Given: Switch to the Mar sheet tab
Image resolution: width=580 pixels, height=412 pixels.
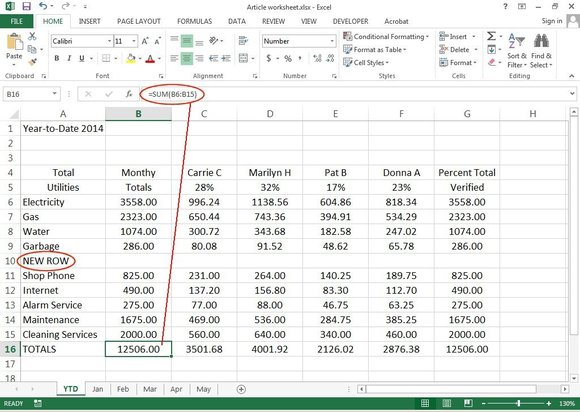Looking at the screenshot, I should 150,389.
